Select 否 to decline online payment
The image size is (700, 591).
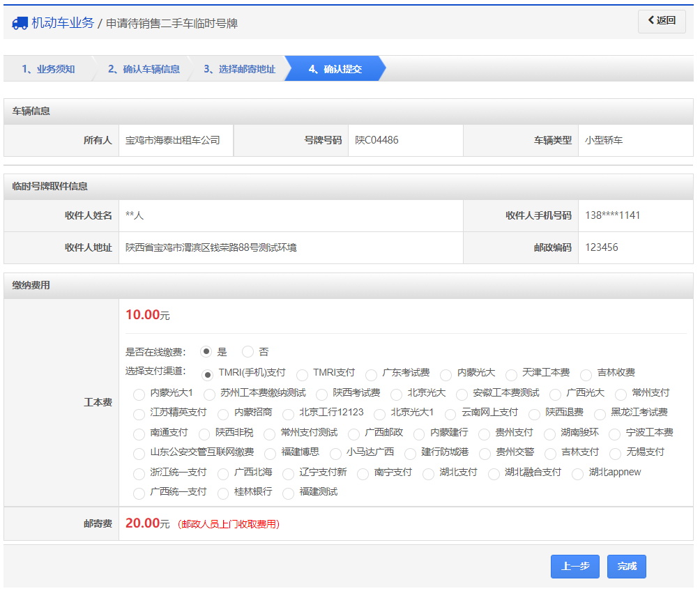[248, 351]
